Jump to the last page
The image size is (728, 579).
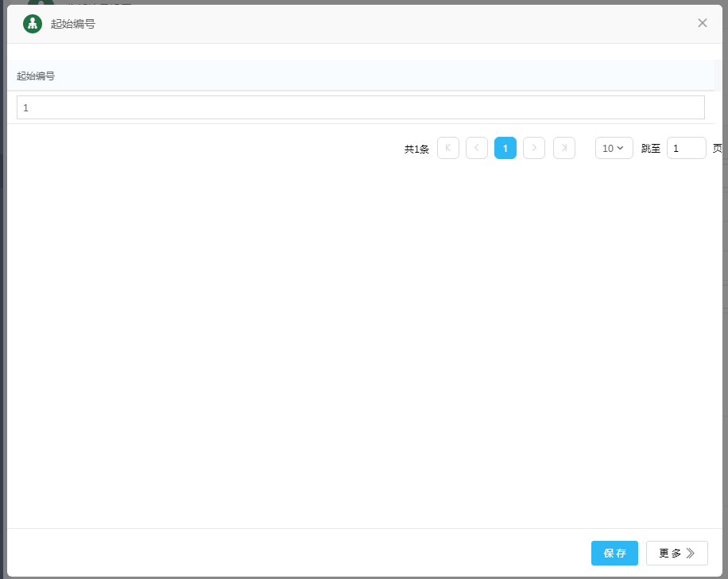tap(564, 148)
